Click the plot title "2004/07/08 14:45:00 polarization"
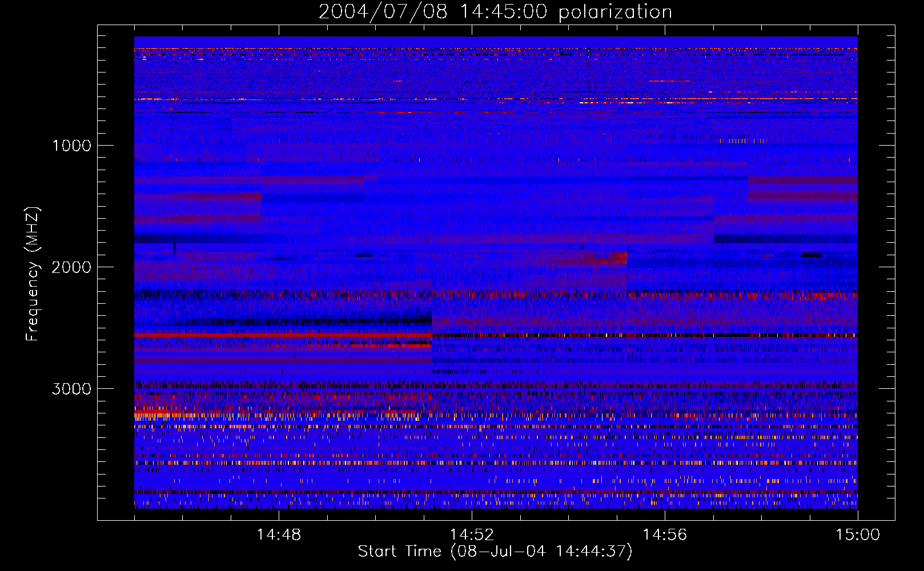Image resolution: width=924 pixels, height=571 pixels. (495, 12)
